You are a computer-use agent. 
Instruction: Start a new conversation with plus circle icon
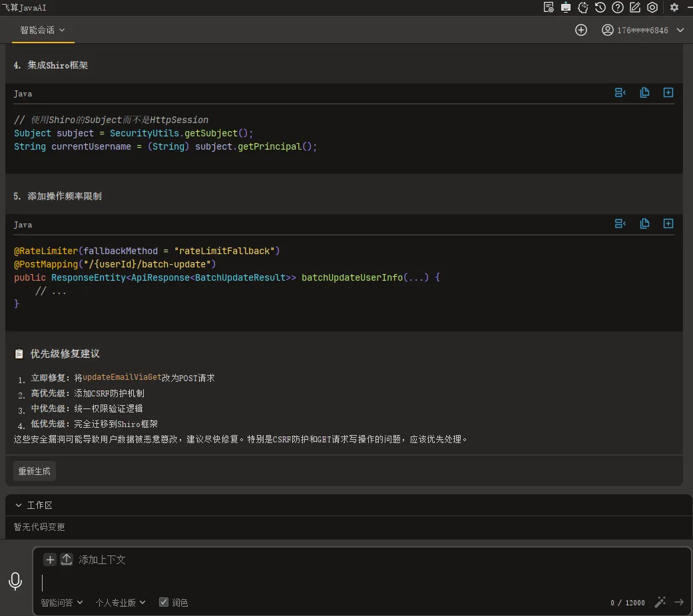coord(581,30)
